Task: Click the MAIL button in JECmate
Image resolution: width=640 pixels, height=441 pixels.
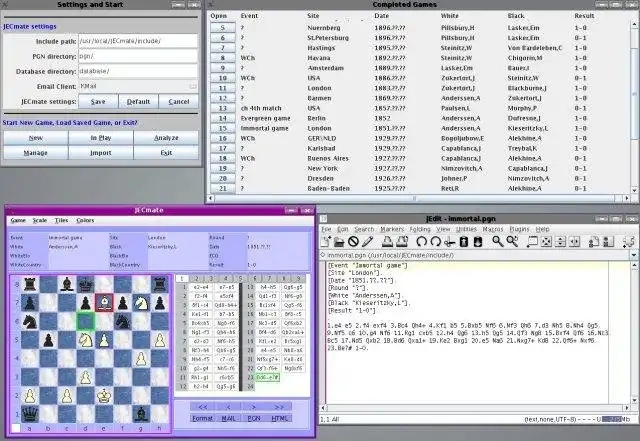Action: click(x=228, y=418)
